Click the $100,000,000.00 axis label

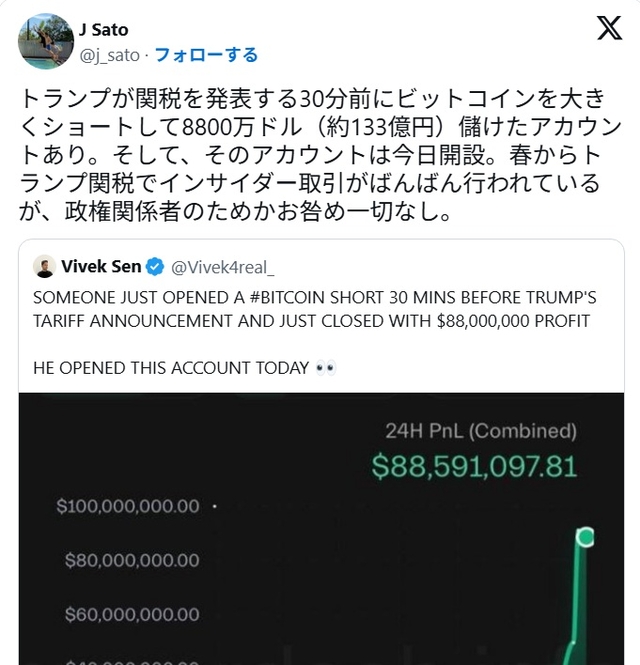(x=128, y=507)
